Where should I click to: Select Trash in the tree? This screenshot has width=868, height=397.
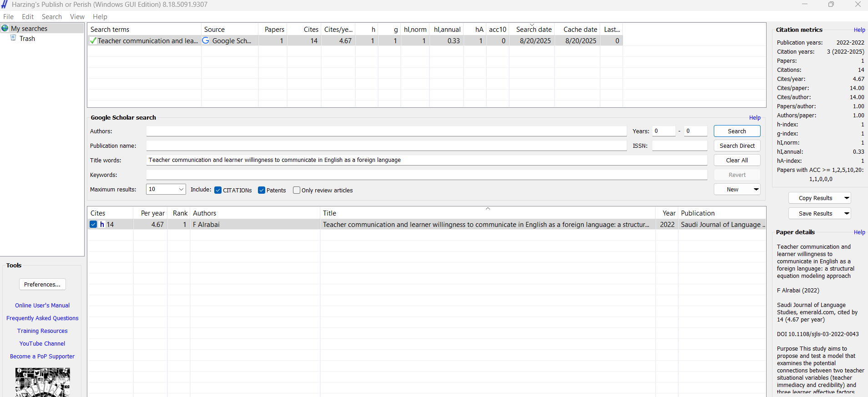(x=27, y=38)
